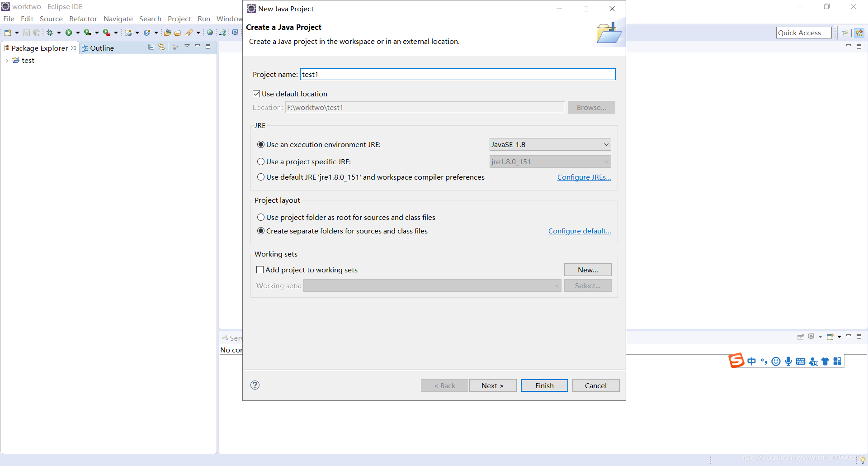This screenshot has height=466, width=868.
Task: Maximize the Package Explorer view
Action: (x=208, y=47)
